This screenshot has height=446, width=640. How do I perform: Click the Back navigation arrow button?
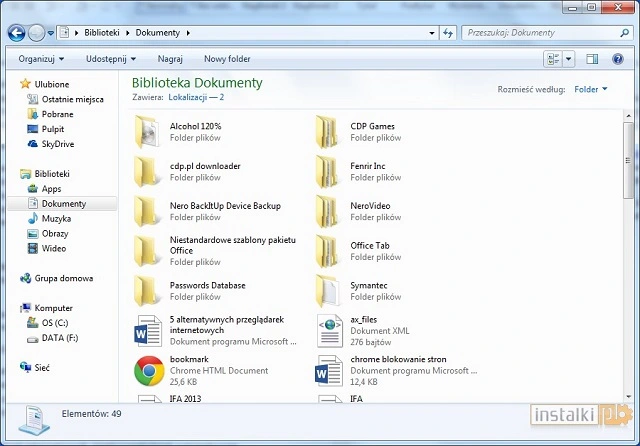16,33
